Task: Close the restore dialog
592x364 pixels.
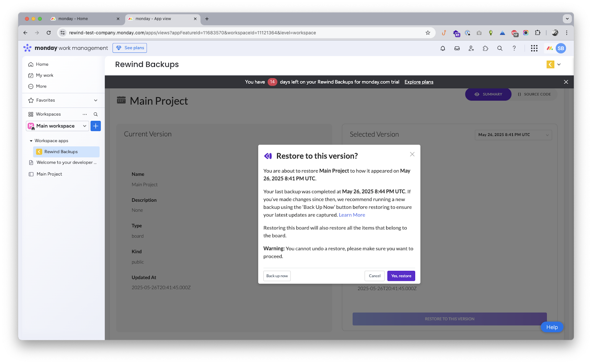Action: pyautogui.click(x=412, y=154)
